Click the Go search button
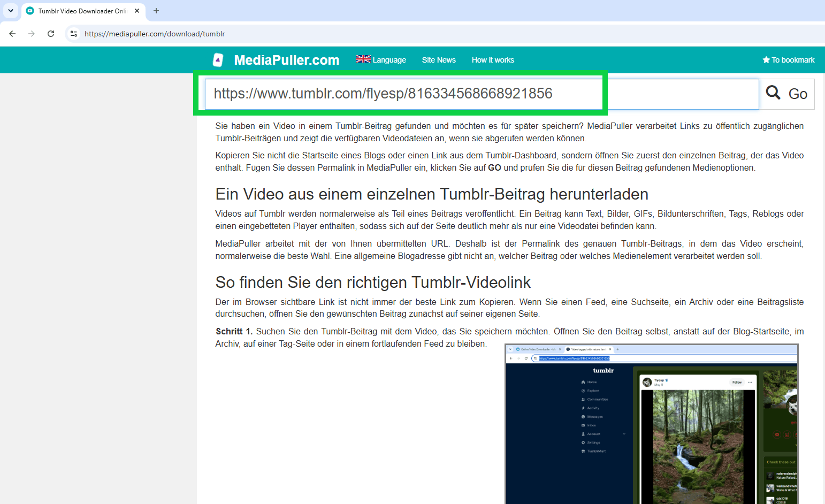This screenshot has height=504, width=825. [787, 94]
